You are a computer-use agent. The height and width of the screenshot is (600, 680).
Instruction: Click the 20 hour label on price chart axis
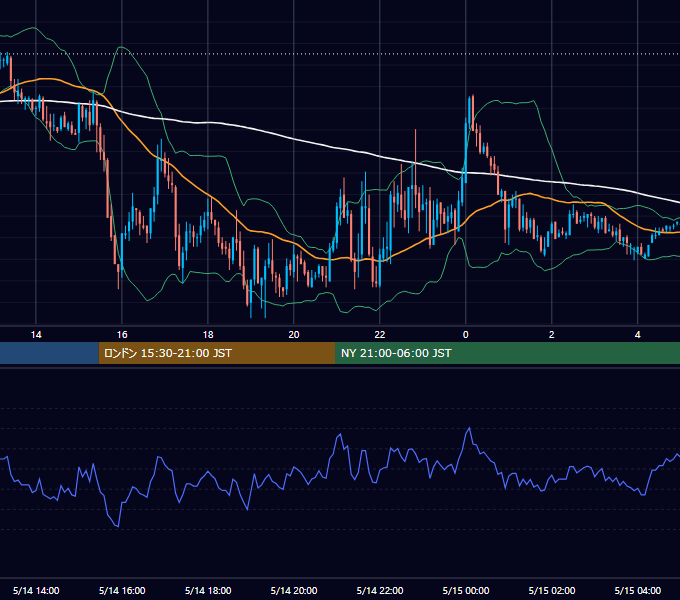294,335
